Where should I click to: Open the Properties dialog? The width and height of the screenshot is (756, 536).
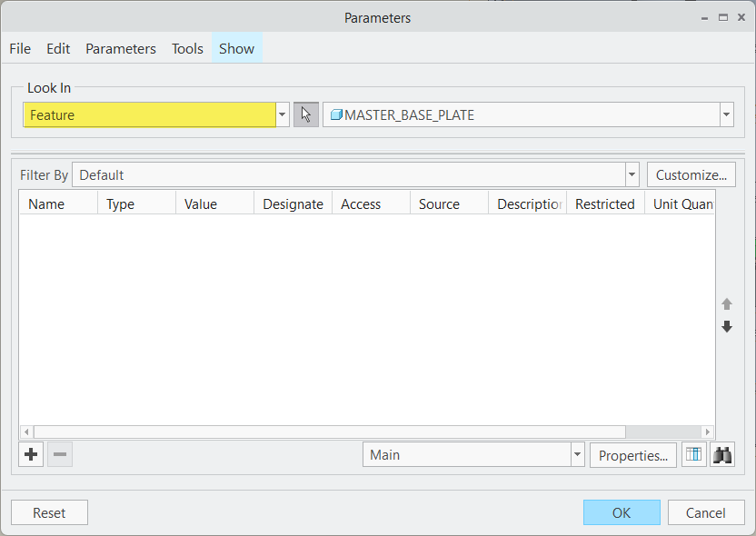click(632, 454)
